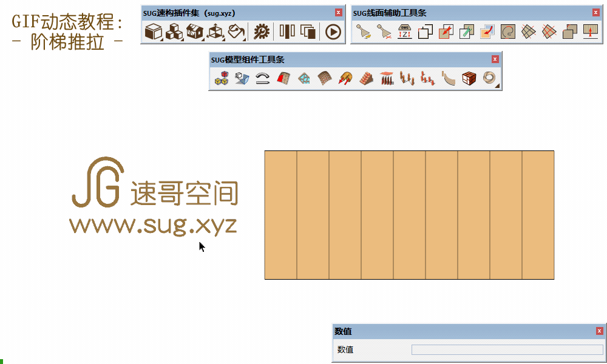
Task: Click the curved ramp profile icon
Action: click(449, 78)
